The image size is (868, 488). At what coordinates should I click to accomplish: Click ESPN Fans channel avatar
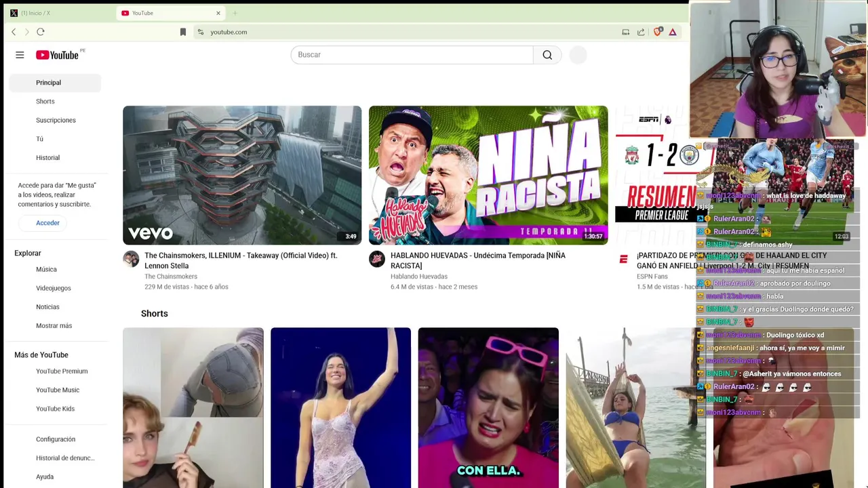(623, 259)
